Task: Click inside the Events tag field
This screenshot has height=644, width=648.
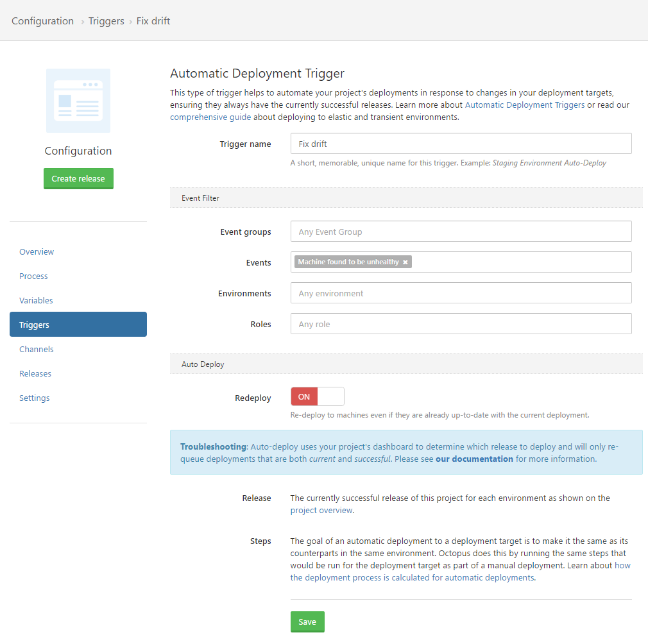Action: coord(520,262)
